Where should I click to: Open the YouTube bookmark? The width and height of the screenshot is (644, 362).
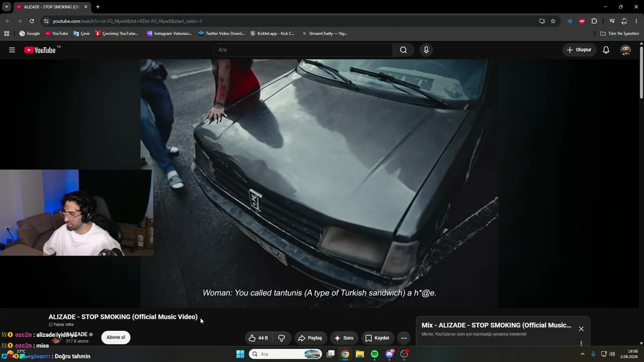point(56,34)
